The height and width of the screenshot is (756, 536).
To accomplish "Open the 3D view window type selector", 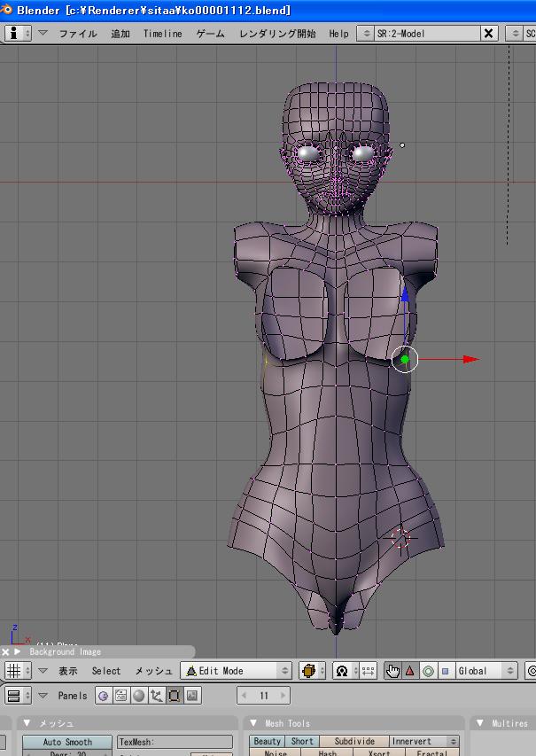I will (x=19, y=671).
